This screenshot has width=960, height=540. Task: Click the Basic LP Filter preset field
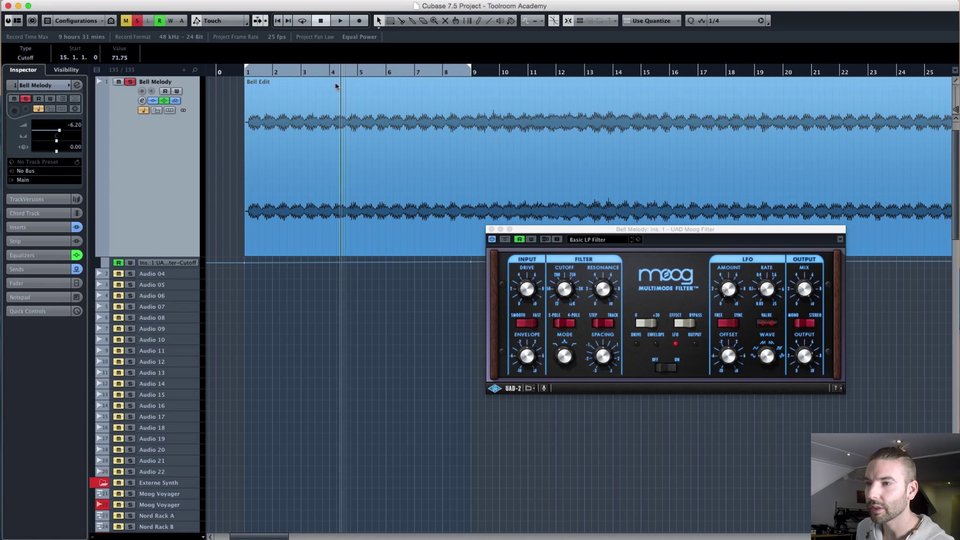click(599, 239)
